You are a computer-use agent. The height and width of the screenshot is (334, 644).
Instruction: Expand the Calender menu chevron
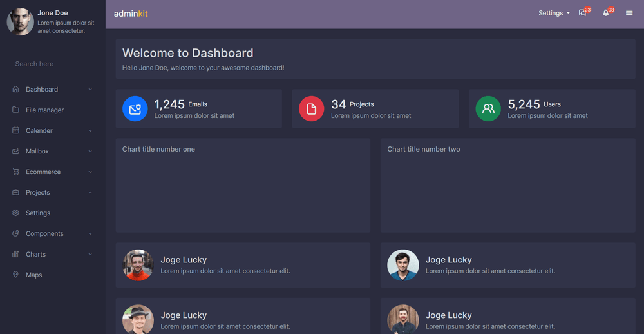tap(90, 130)
